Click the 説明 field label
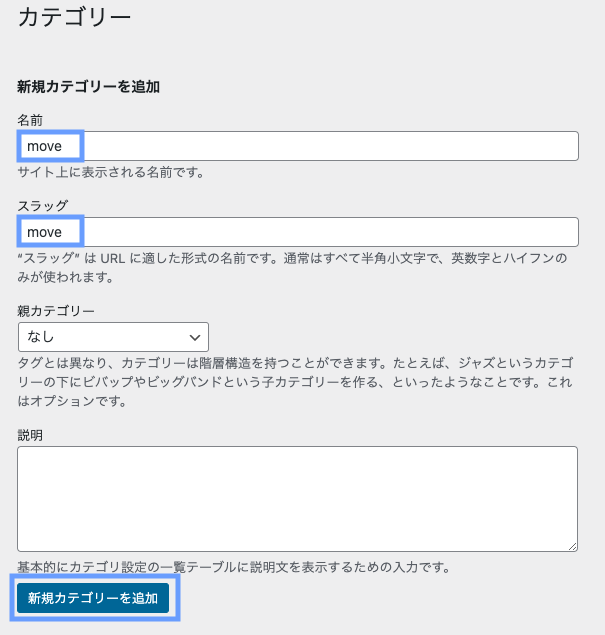The image size is (605, 635). tap(30, 435)
